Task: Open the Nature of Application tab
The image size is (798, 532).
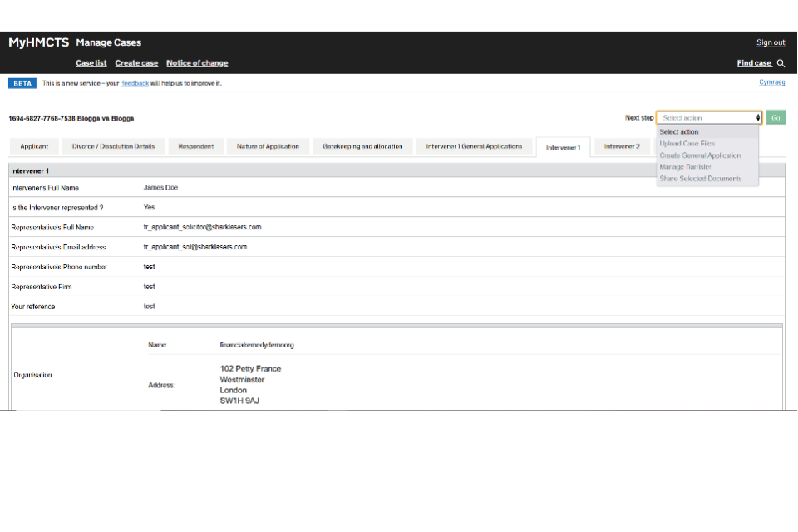Action: [x=268, y=146]
